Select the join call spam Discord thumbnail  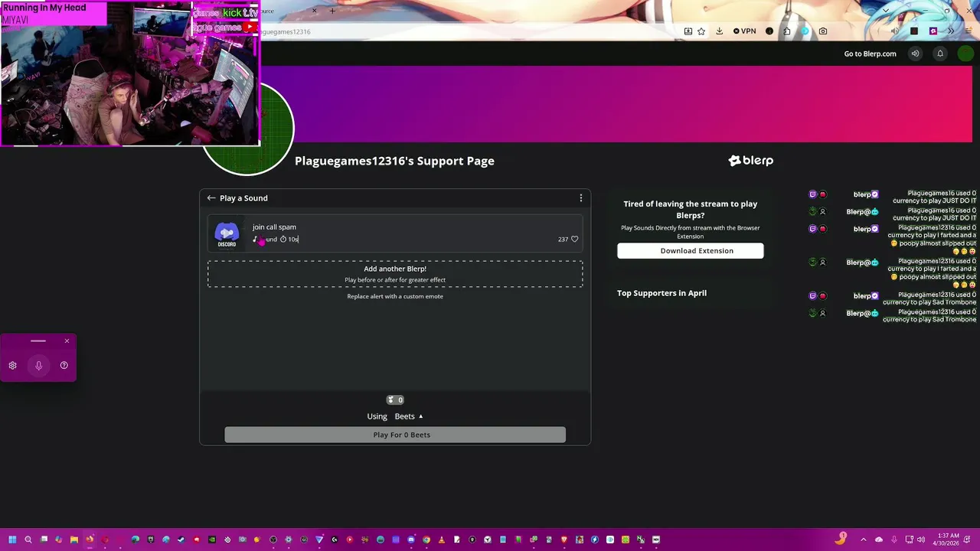point(227,233)
